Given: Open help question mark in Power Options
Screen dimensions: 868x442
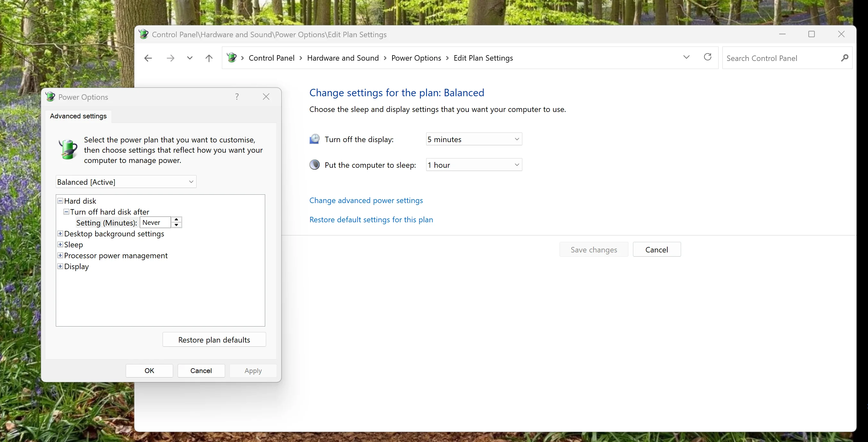Looking at the screenshot, I should (237, 97).
